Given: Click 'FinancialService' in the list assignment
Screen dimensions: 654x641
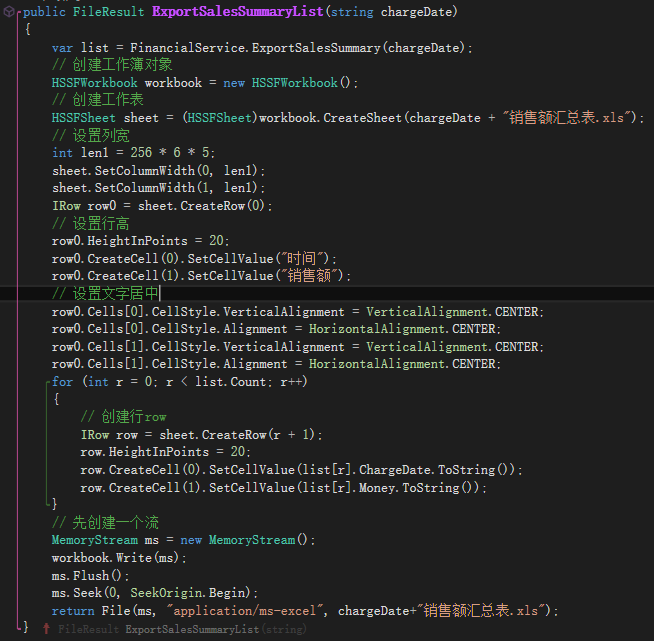Looking at the screenshot, I should coord(188,48).
